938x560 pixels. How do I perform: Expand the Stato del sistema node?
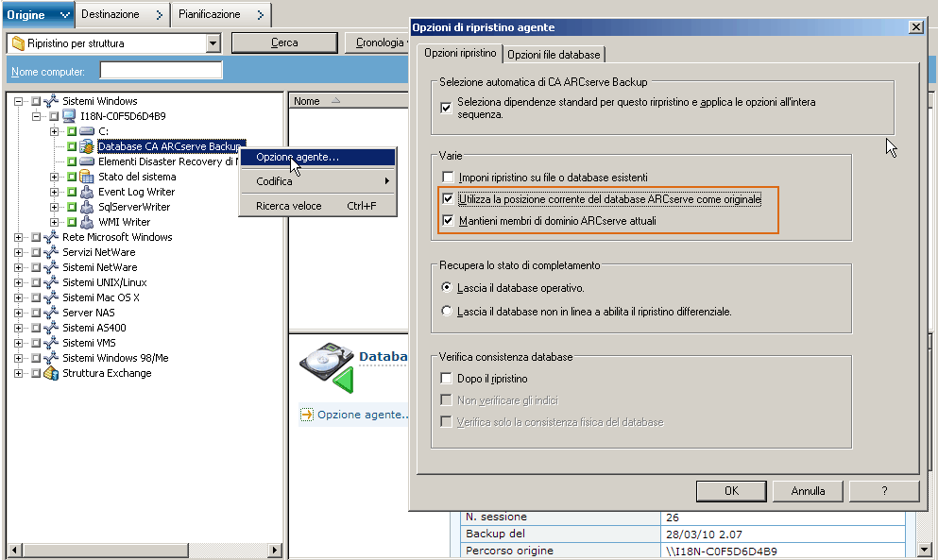click(x=55, y=177)
